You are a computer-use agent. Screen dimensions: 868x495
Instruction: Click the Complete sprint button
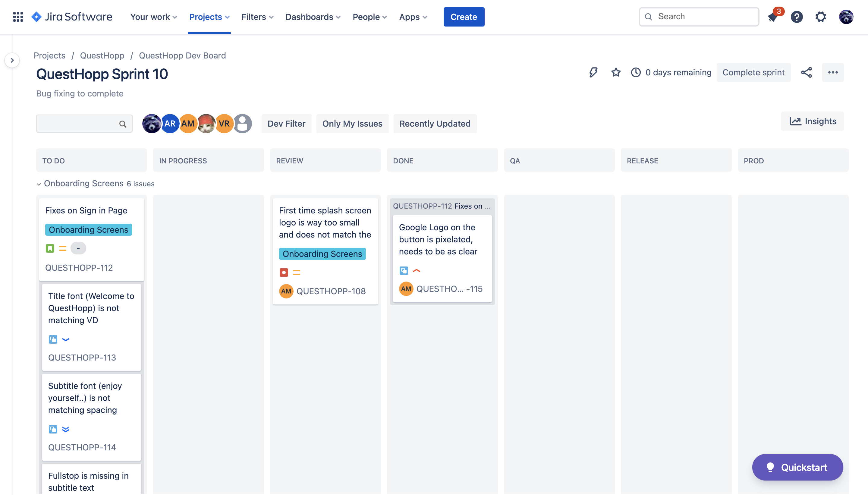coord(753,72)
